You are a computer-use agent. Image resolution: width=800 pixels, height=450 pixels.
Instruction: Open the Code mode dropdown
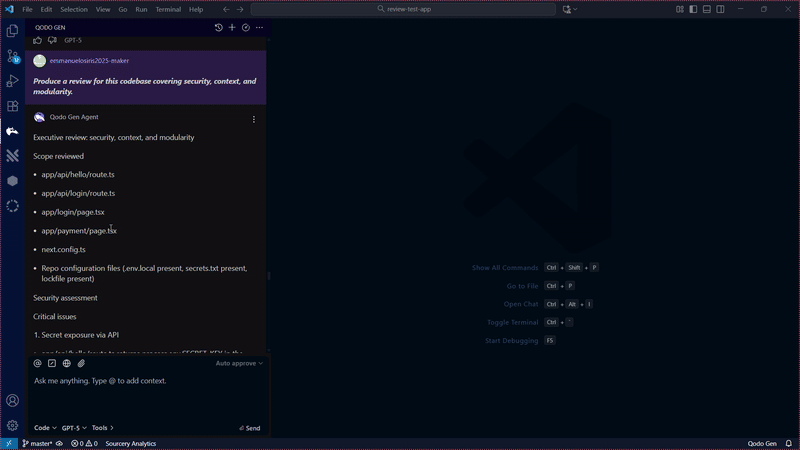click(45, 428)
